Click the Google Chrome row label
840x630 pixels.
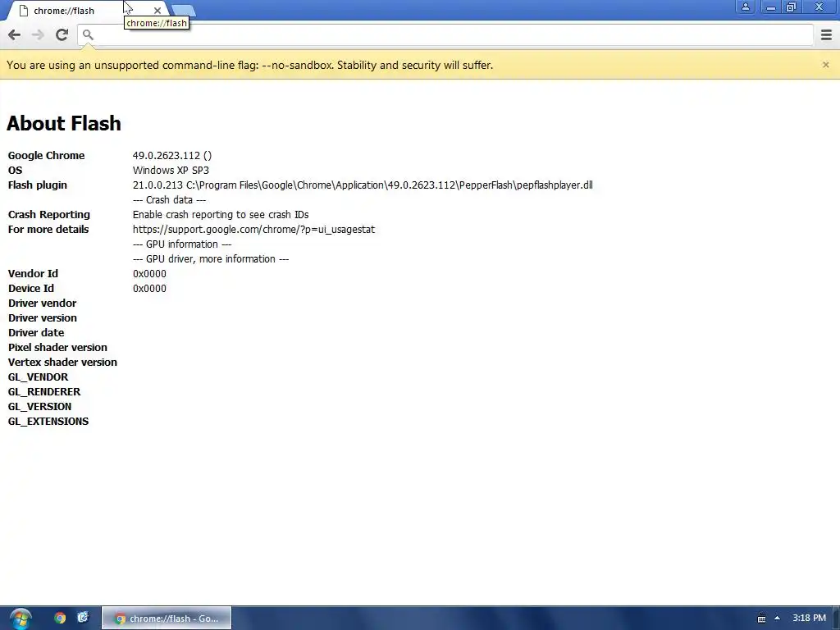point(46,155)
